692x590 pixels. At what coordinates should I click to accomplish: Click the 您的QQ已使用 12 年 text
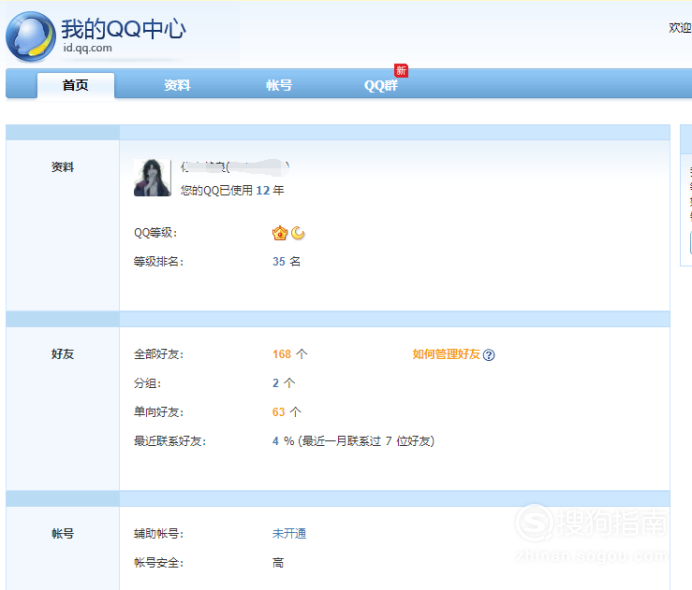pyautogui.click(x=232, y=190)
